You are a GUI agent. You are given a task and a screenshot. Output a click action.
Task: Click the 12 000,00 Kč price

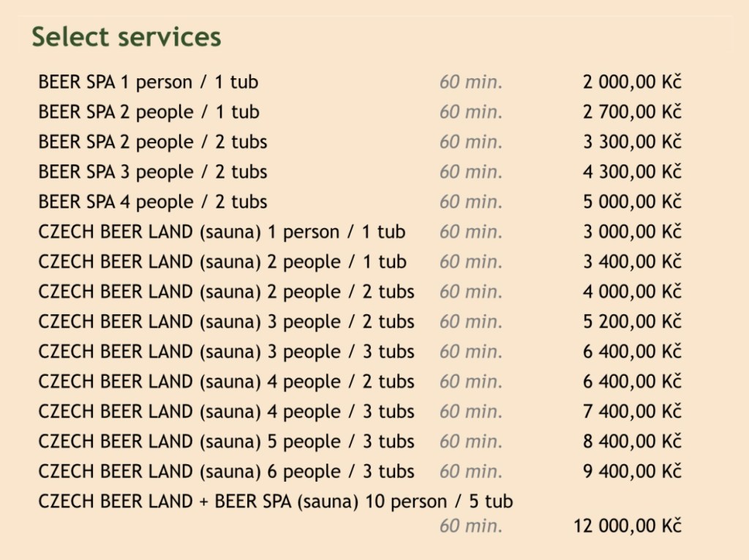627,526
